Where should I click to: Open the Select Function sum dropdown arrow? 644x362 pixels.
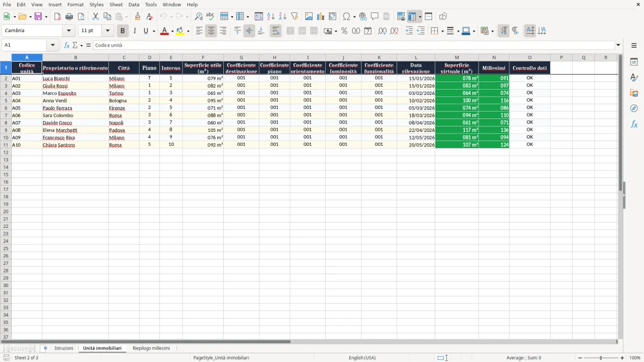tap(81, 46)
